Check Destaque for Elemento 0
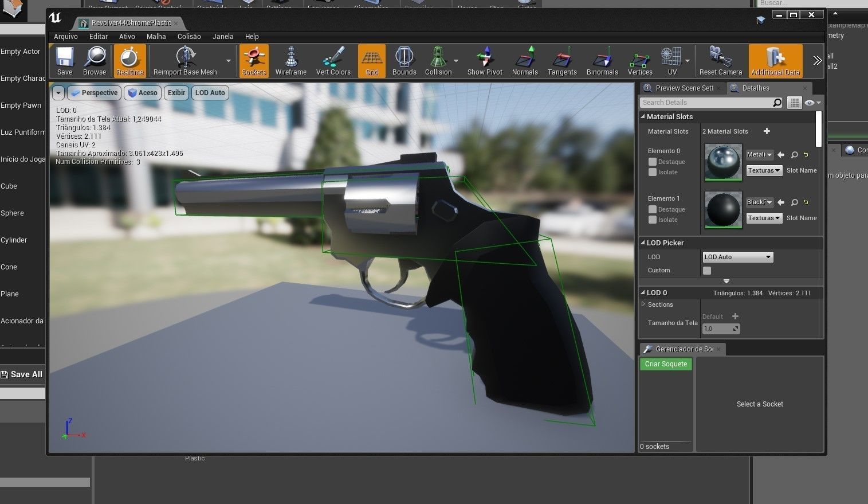Image resolution: width=868 pixels, height=504 pixels. 652,162
